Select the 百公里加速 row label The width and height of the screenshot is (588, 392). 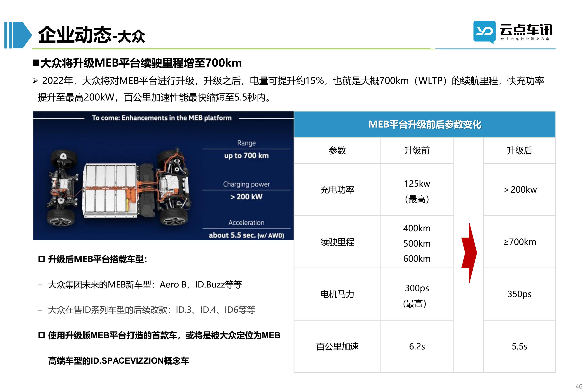(x=337, y=346)
